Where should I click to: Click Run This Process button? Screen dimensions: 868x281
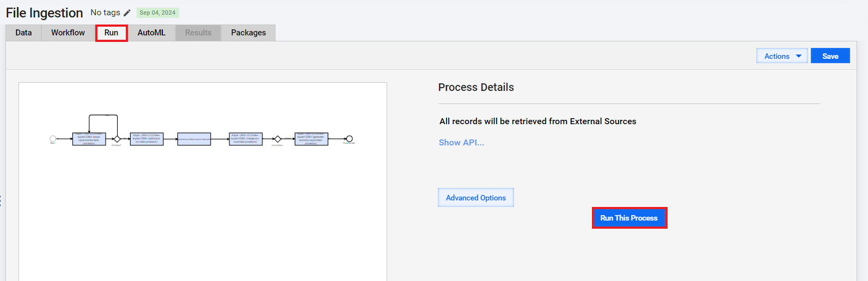629,218
